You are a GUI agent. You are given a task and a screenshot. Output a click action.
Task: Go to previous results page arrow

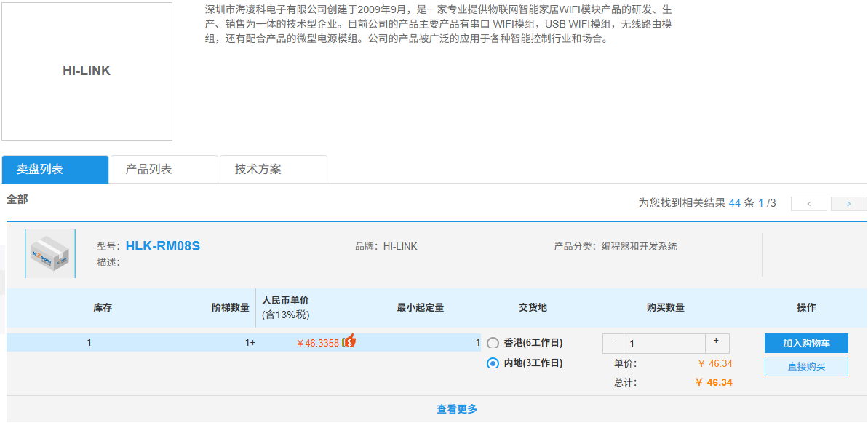pyautogui.click(x=809, y=204)
